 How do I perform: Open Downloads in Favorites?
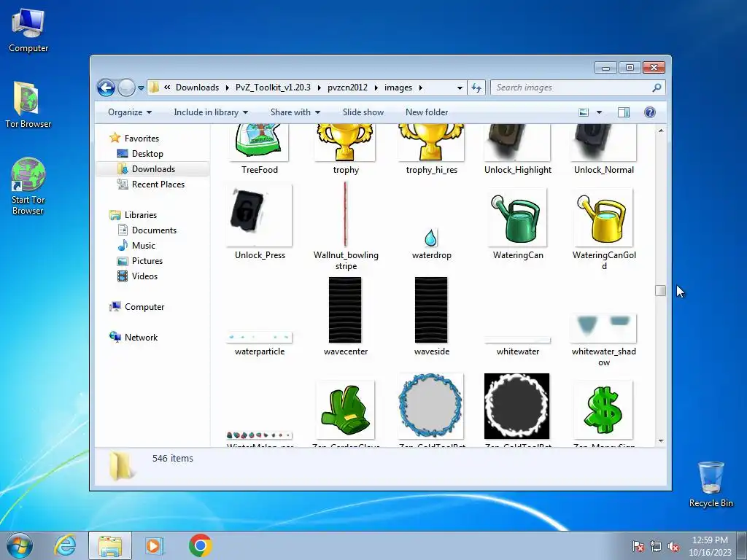click(x=153, y=169)
